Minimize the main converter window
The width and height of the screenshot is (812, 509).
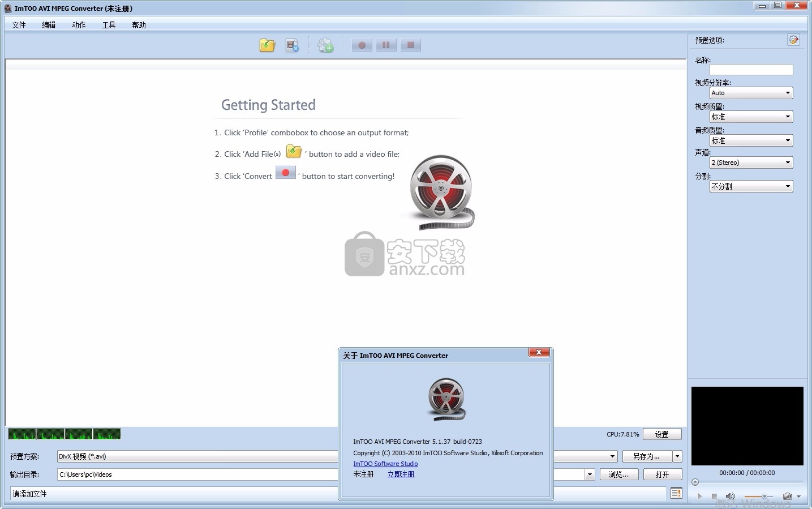pos(762,6)
